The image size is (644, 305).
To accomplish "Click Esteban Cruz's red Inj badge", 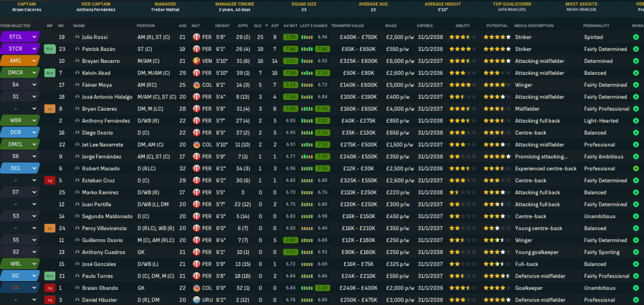I will pyautogui.click(x=50, y=180).
